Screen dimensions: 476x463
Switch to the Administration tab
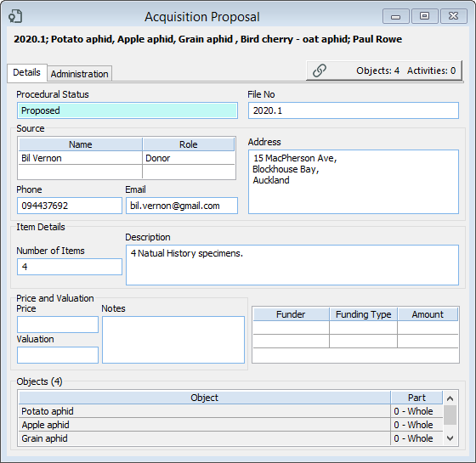pyautogui.click(x=80, y=74)
